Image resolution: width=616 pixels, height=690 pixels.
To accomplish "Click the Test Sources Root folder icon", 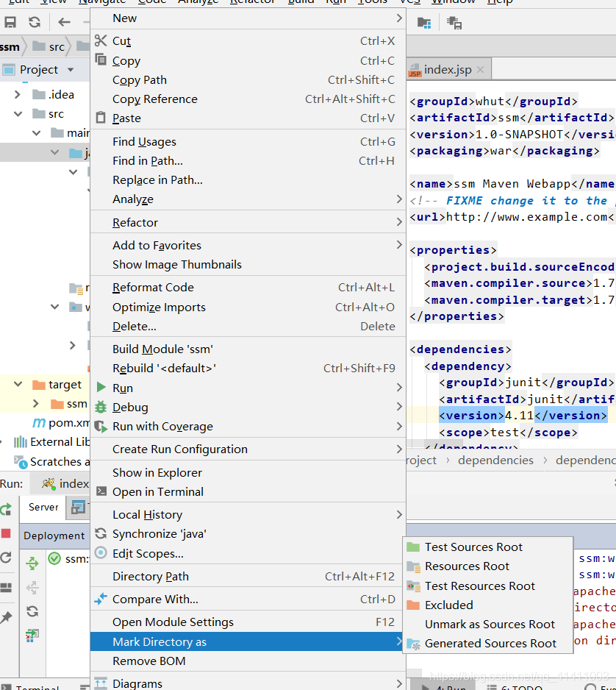I will (x=413, y=547).
